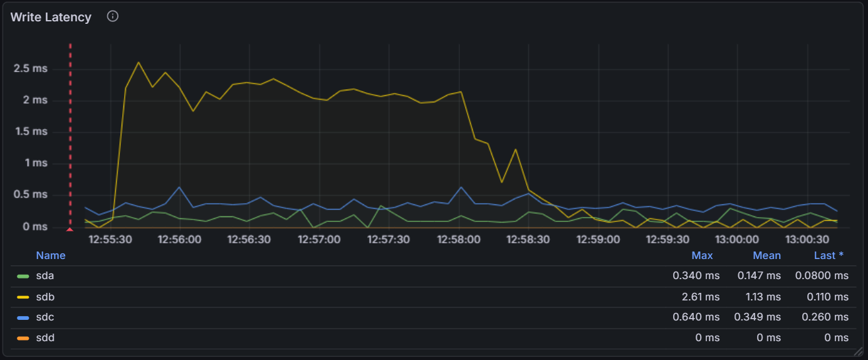Click the 12:57:00 time axis label

pos(319,240)
